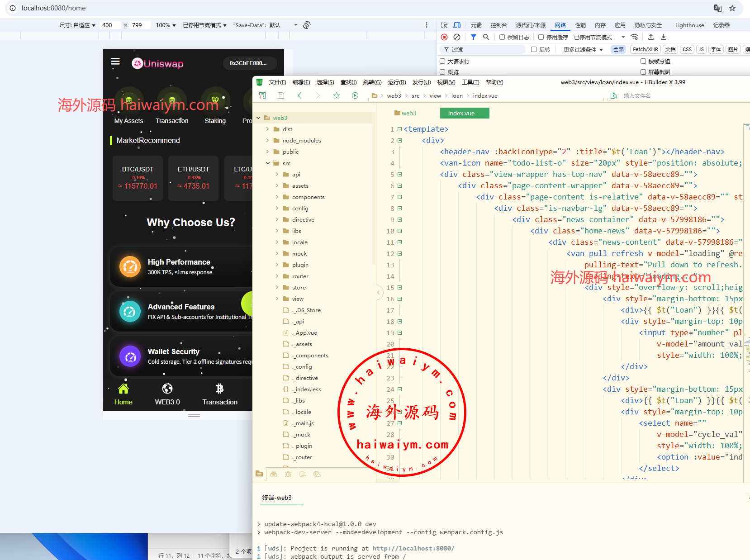Check the 反转 invert filter checkbox
Image resolution: width=750 pixels, height=560 pixels.
point(534,49)
